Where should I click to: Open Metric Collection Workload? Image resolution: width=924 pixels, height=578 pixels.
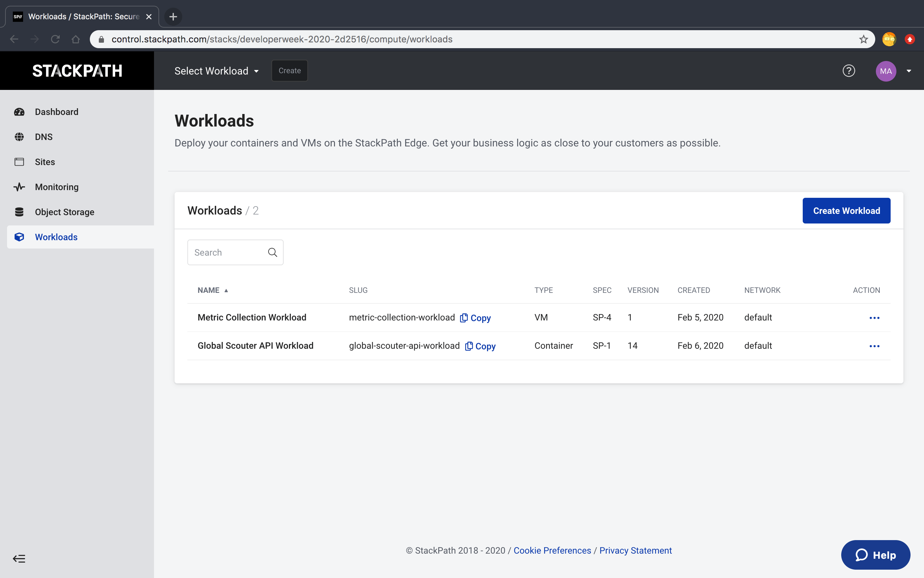pyautogui.click(x=252, y=317)
